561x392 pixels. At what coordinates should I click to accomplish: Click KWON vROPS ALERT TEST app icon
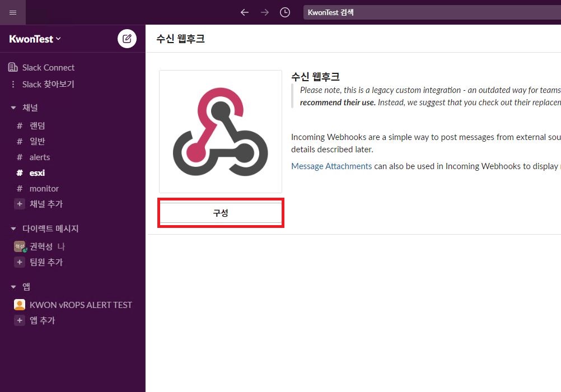[20, 305]
